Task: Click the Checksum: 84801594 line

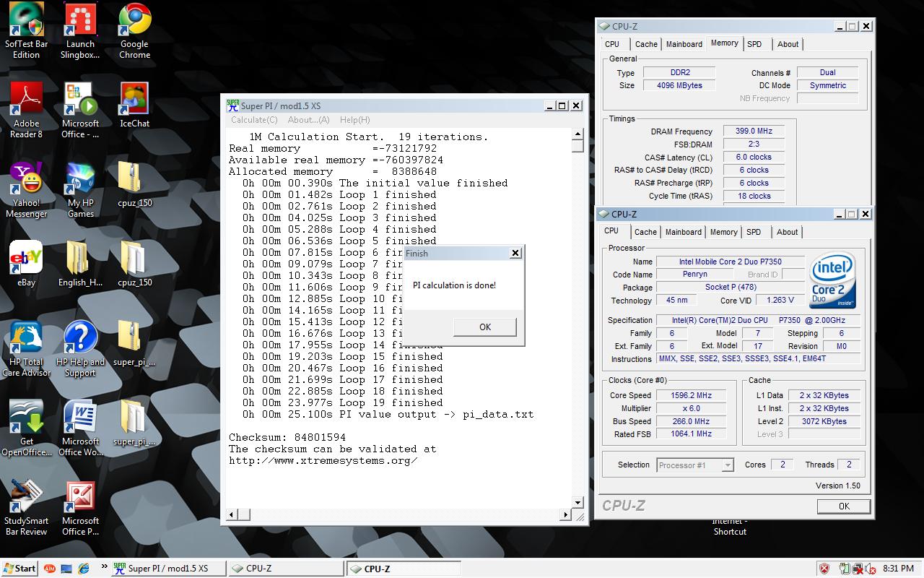Action: click(x=287, y=437)
